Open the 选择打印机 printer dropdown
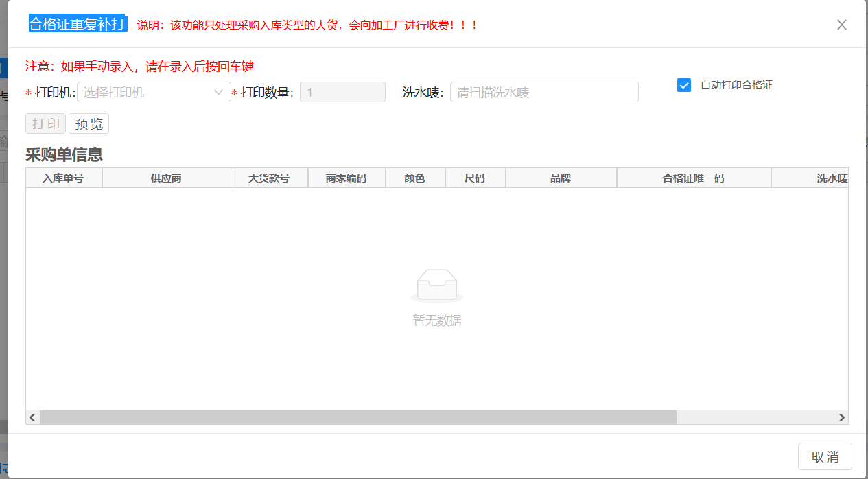The width and height of the screenshot is (868, 479). tap(154, 92)
